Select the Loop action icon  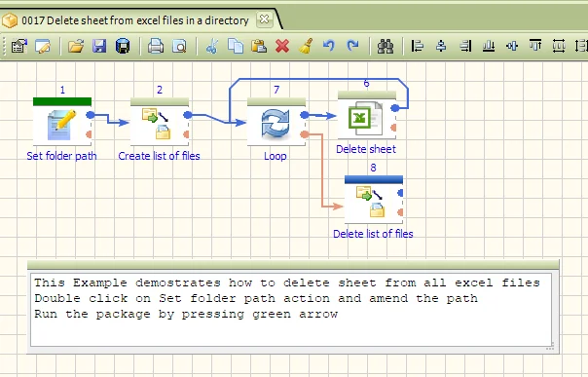276,123
